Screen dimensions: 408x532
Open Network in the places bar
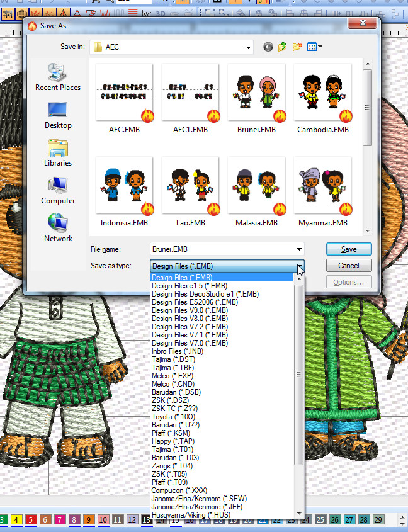pos(58,228)
